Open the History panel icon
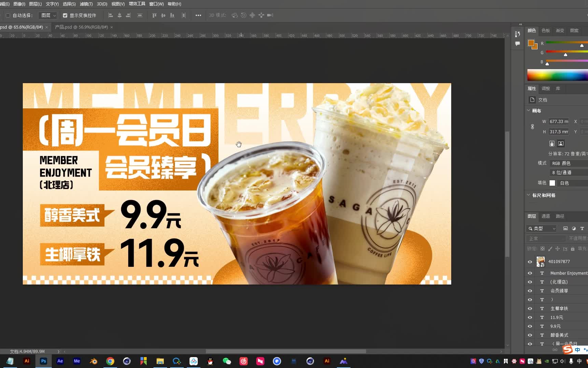 517,34
